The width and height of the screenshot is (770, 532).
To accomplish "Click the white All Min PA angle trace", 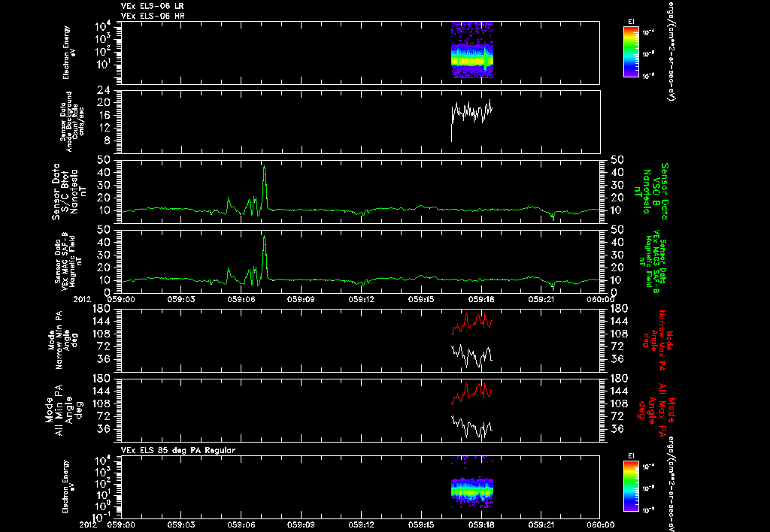I will coord(472,427).
